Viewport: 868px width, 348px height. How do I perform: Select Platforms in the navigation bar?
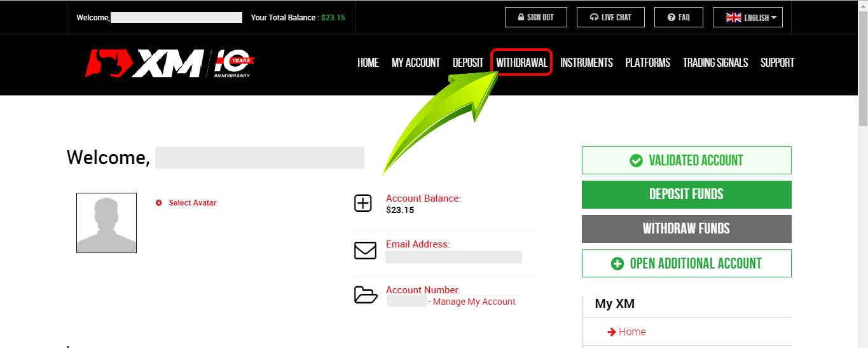click(647, 63)
